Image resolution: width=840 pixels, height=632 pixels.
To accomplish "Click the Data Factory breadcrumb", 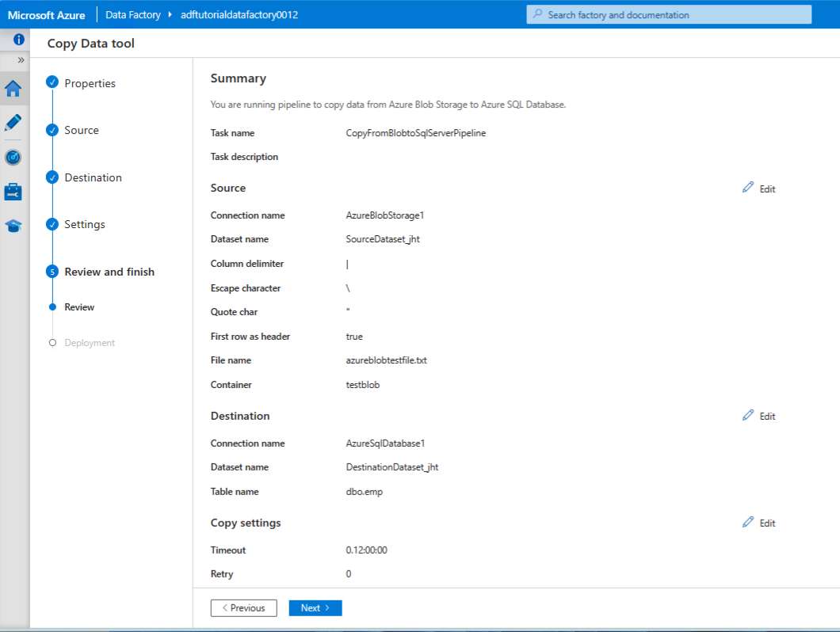I will [x=133, y=14].
